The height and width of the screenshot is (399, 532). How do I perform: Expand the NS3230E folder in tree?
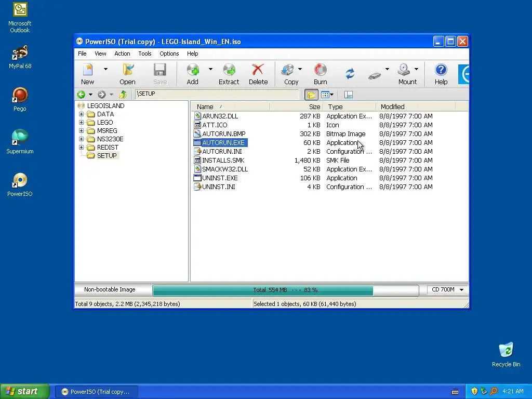coord(81,139)
